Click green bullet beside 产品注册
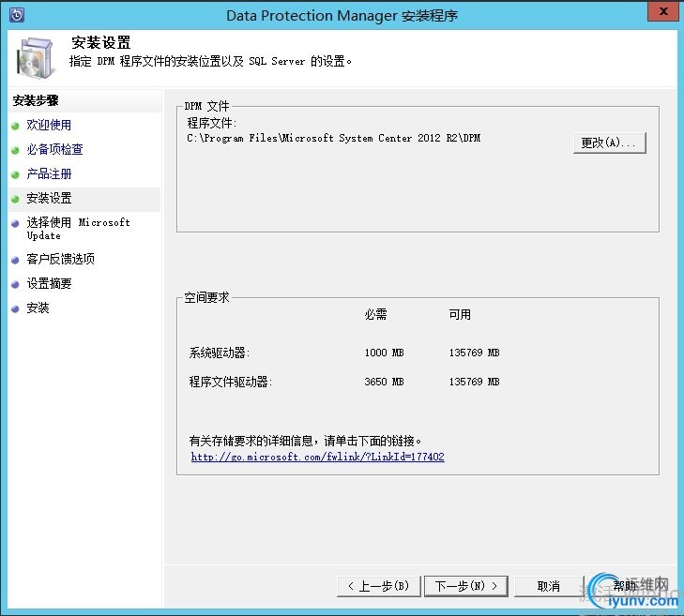The height and width of the screenshot is (616, 684). pyautogui.click(x=15, y=174)
